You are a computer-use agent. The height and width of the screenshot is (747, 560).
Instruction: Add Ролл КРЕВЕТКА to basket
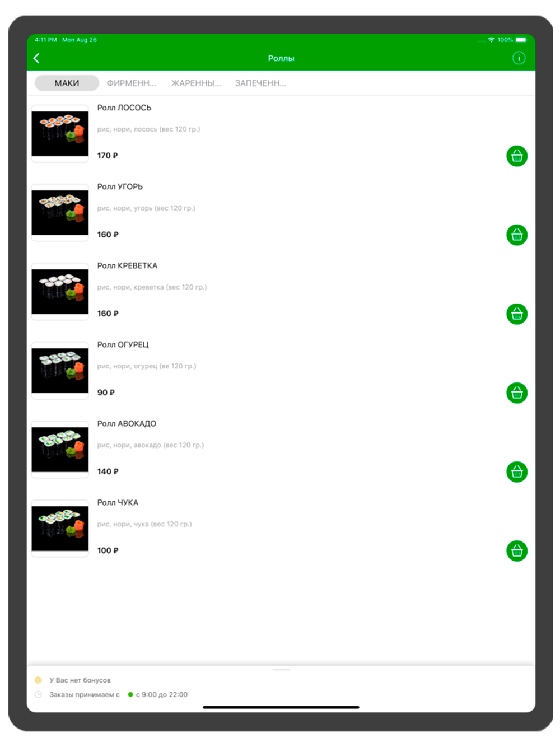point(517,314)
